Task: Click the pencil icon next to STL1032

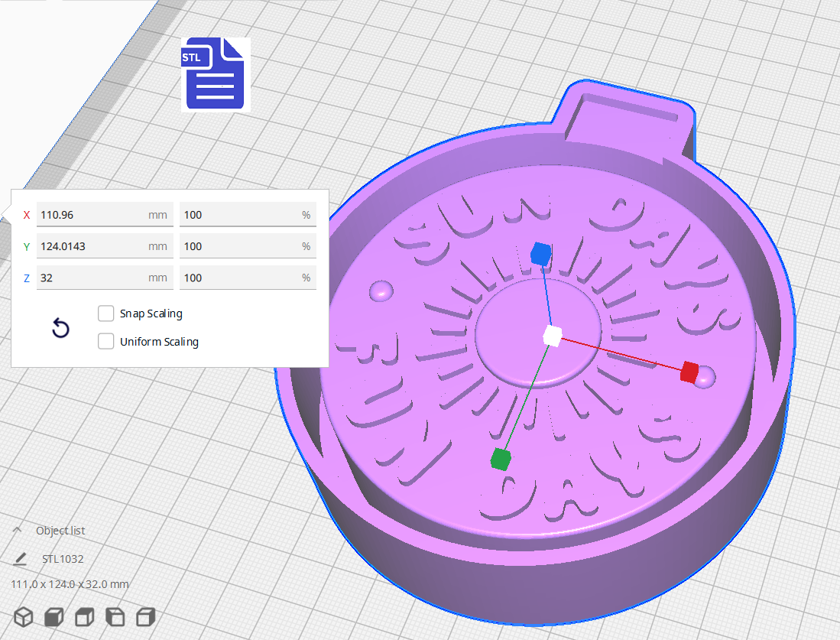Action: (x=18, y=558)
